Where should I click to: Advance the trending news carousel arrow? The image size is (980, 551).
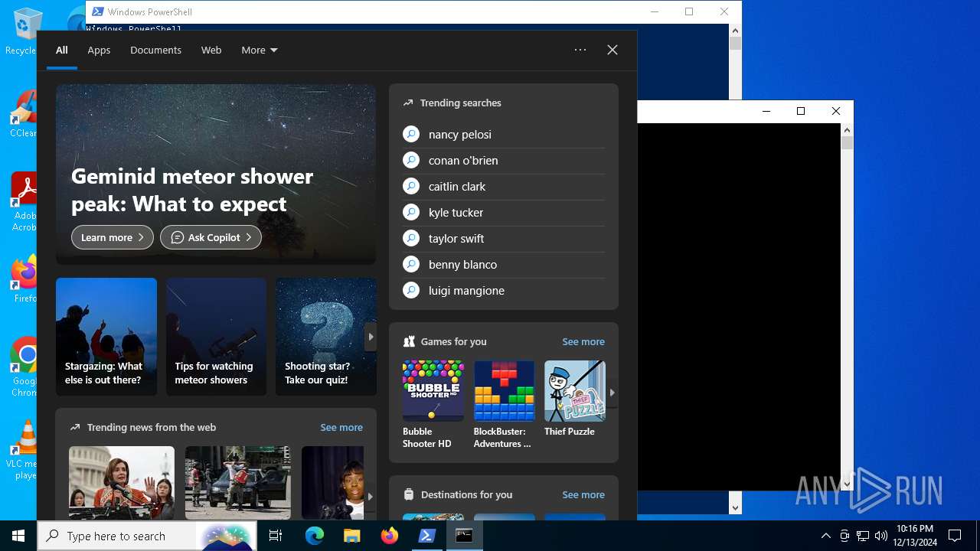click(x=370, y=497)
